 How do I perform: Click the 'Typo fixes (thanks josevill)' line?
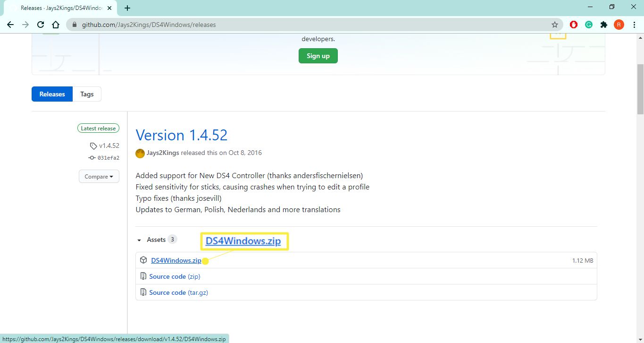(x=178, y=198)
